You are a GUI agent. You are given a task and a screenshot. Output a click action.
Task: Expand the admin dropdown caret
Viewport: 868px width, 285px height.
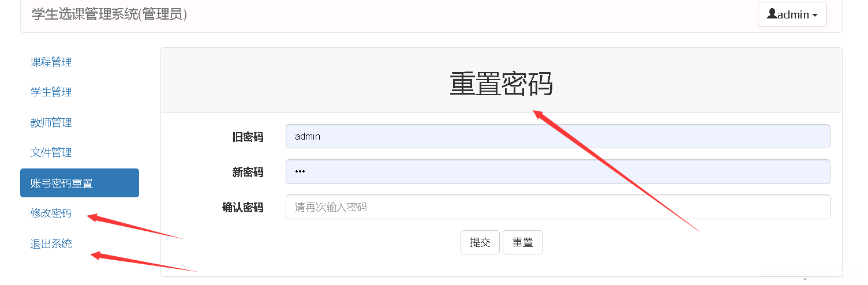point(815,16)
